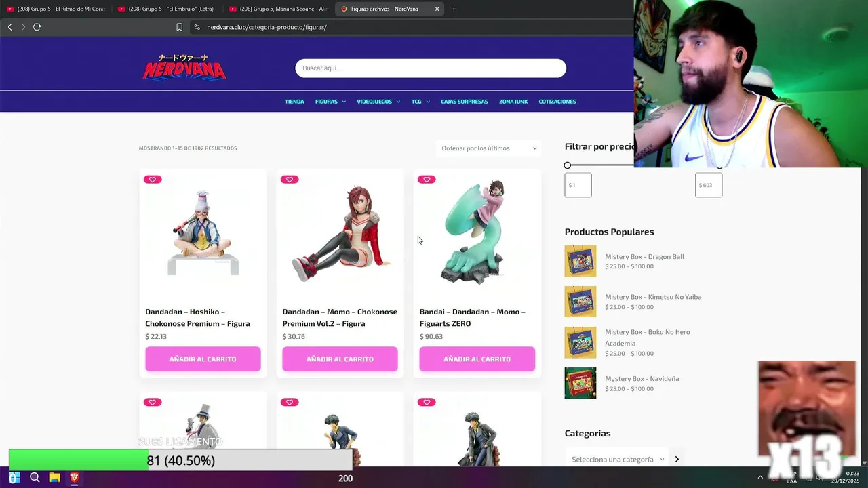Open Windows Start button in taskbar
This screenshot has width=868, height=488.
[x=14, y=478]
